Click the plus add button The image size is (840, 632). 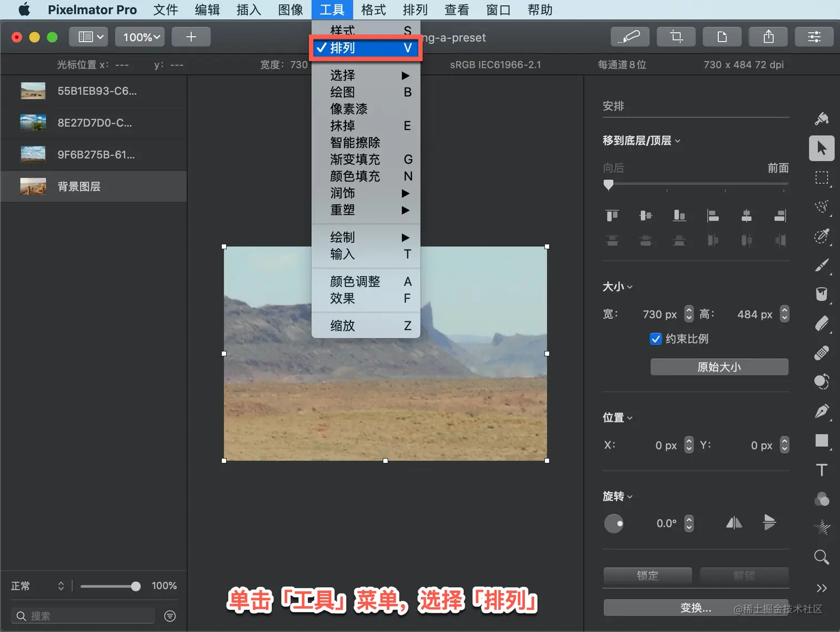click(x=191, y=37)
